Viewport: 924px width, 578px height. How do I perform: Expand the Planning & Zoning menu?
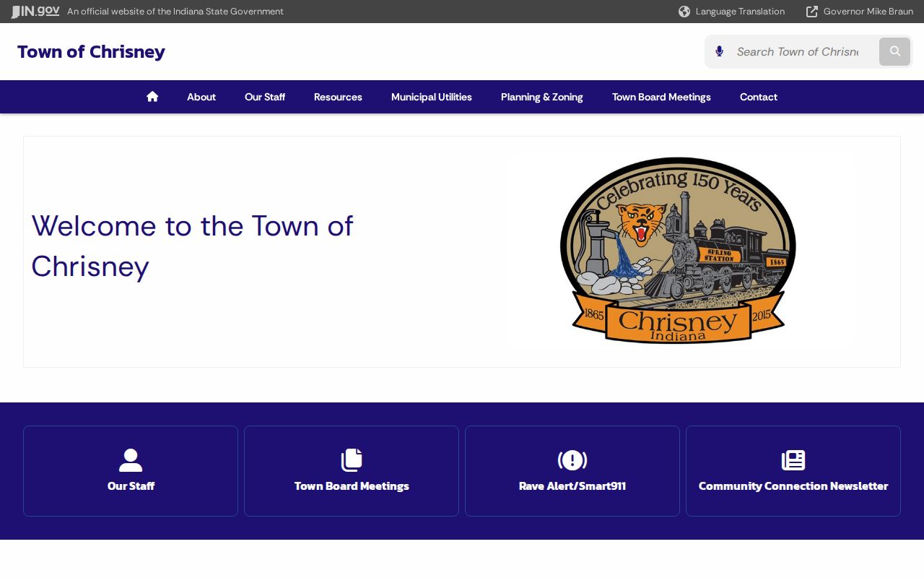[542, 97]
